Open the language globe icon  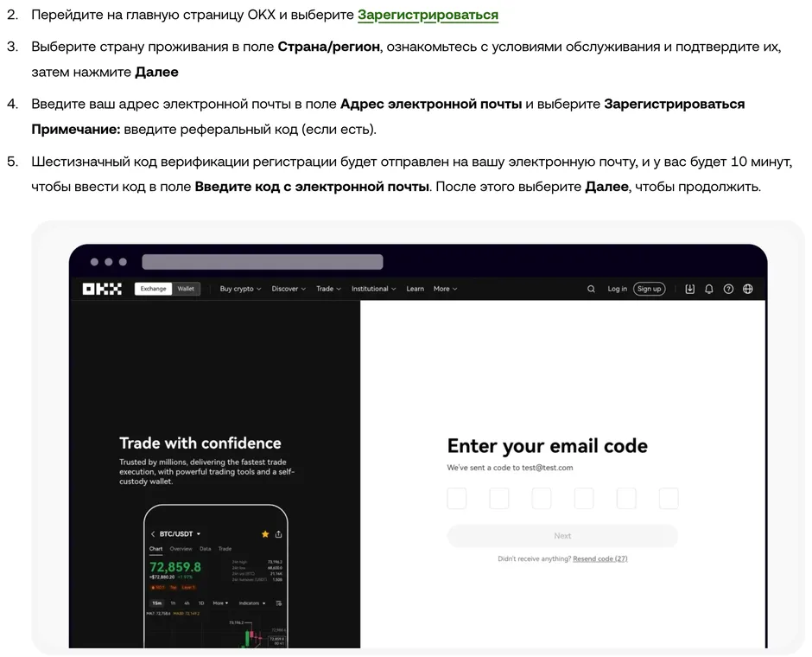pos(748,289)
